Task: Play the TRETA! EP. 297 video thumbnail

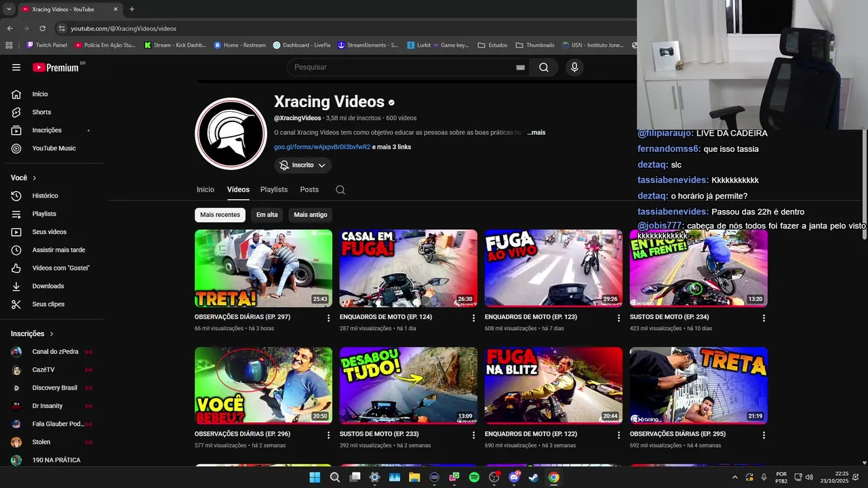Action: [263, 268]
